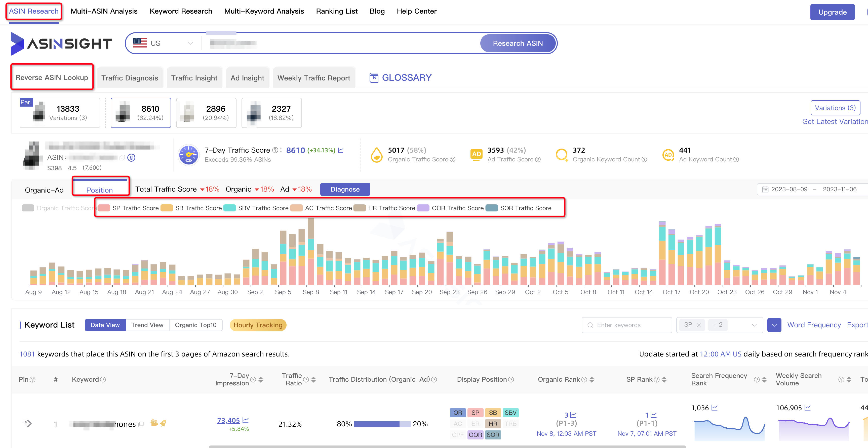Image resolution: width=868 pixels, height=448 pixels.
Task: Open the trend chart beside 73,405 impressions
Action: pos(245,420)
